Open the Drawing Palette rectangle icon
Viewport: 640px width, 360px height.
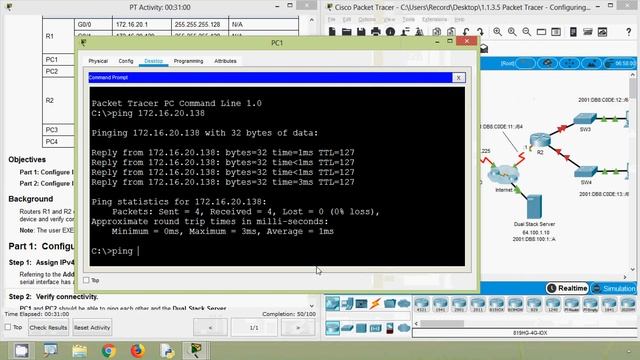(x=541, y=32)
